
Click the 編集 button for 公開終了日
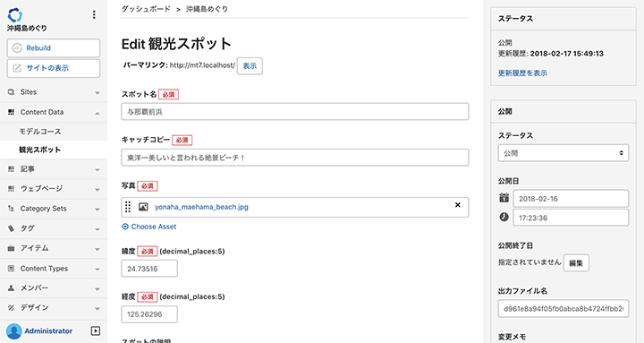576,262
